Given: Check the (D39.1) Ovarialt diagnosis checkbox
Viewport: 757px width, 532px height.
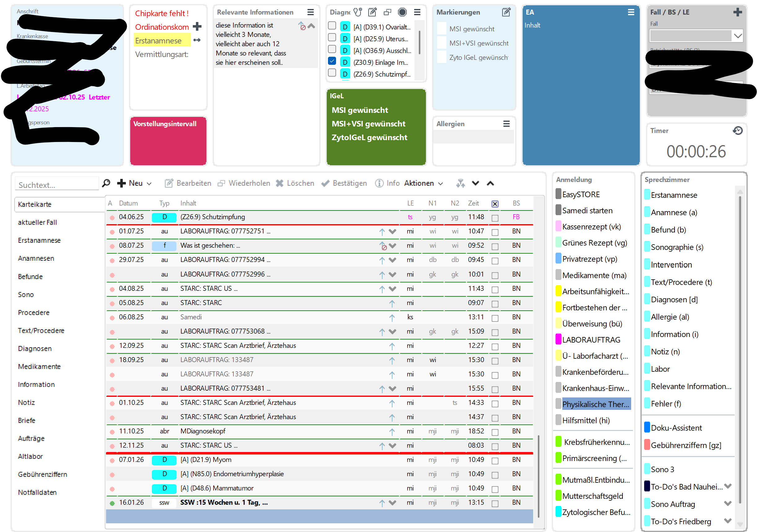Looking at the screenshot, I should click(332, 26).
